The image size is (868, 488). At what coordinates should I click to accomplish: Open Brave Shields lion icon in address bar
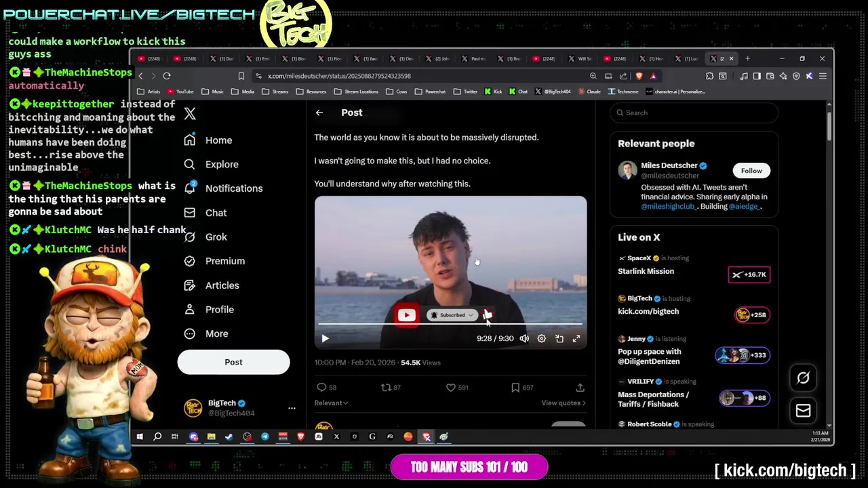coord(639,76)
